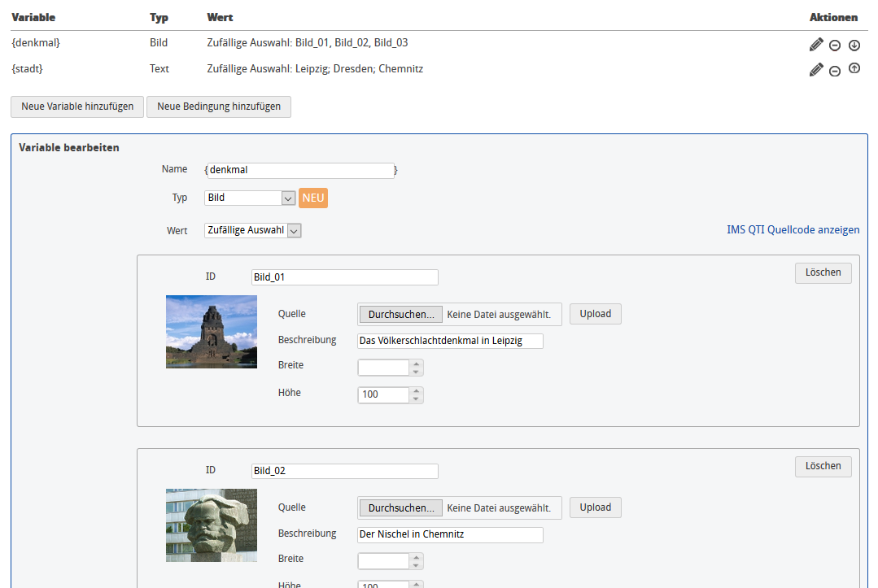Click Neue Bedingung hinzufügen button
The height and width of the screenshot is (588, 878).
click(x=219, y=107)
